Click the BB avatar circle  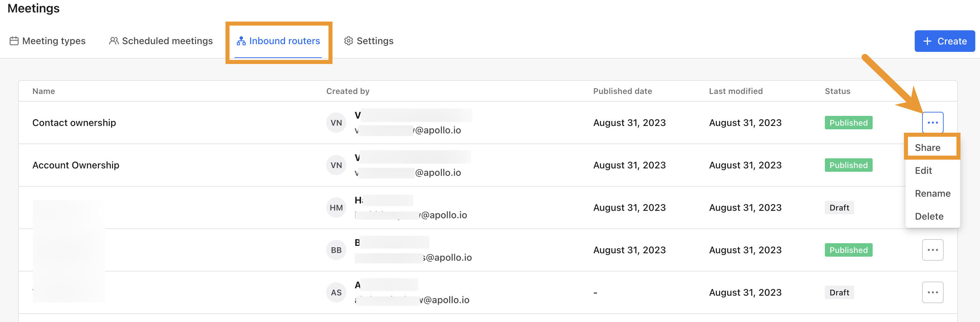(336, 250)
